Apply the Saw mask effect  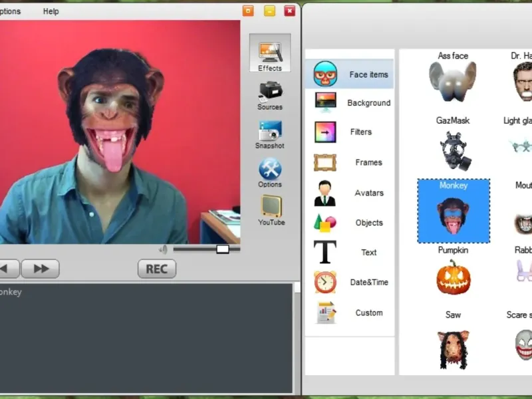pyautogui.click(x=454, y=350)
